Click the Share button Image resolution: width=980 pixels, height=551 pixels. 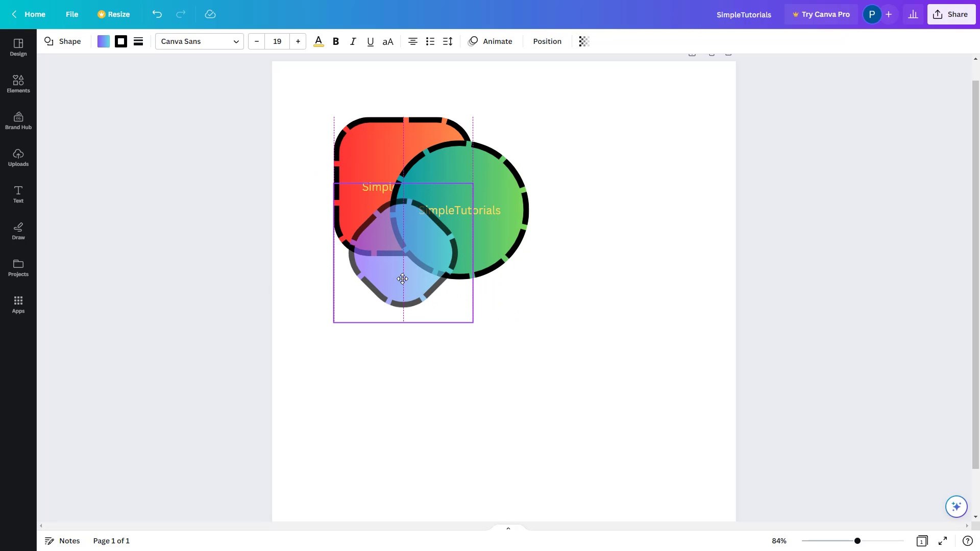click(951, 14)
